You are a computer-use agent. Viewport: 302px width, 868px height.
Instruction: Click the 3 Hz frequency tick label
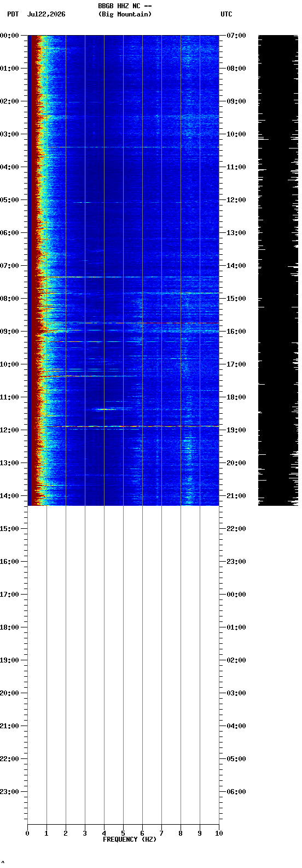[x=85, y=833]
